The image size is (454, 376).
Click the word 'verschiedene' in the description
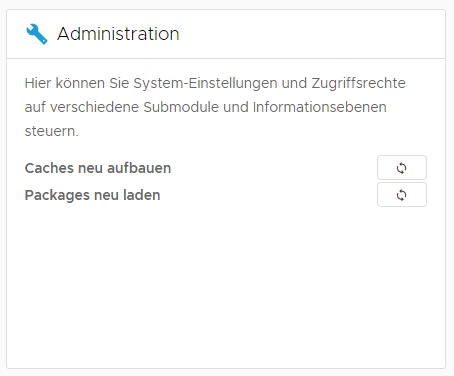point(95,107)
